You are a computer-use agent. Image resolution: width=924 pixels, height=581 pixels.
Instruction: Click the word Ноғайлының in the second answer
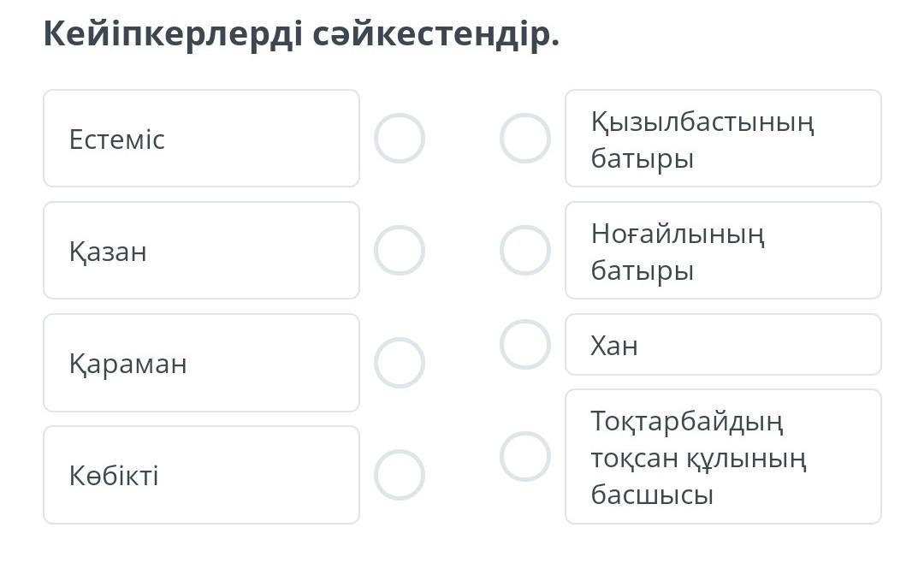(x=678, y=233)
